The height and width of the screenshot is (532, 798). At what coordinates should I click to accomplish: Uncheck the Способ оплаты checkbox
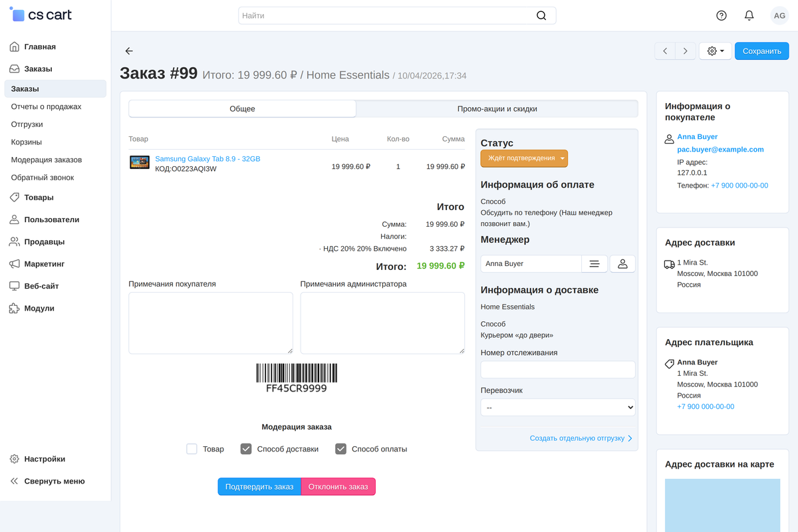(x=341, y=450)
